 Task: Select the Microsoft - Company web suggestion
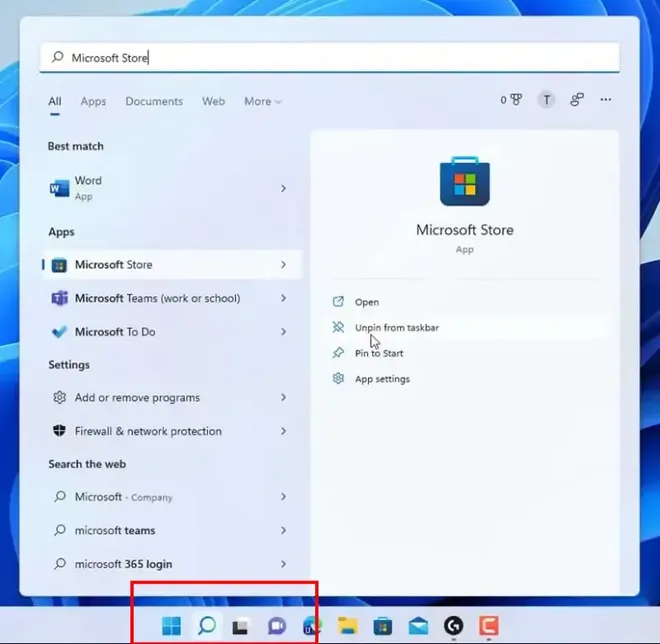[x=172, y=497]
